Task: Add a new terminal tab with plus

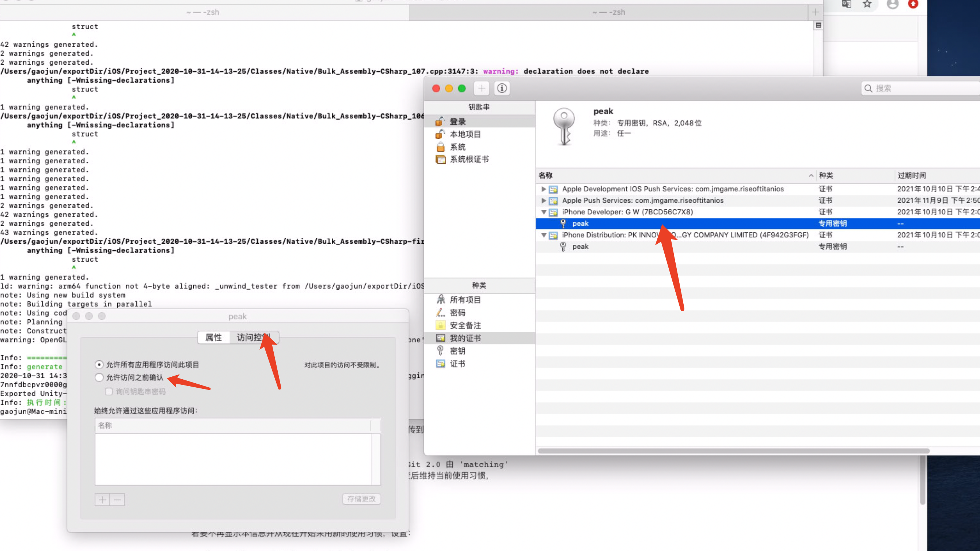Action: coord(815,12)
